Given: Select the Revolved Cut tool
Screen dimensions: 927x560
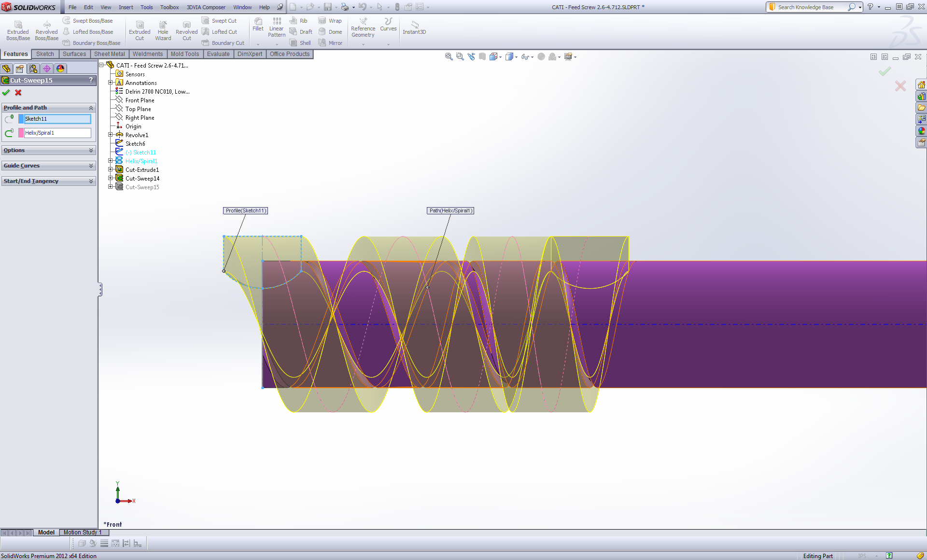Looking at the screenshot, I should click(187, 31).
